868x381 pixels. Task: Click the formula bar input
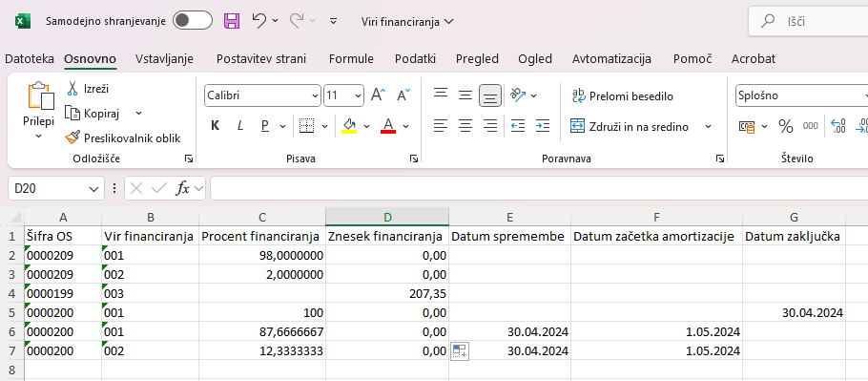539,188
